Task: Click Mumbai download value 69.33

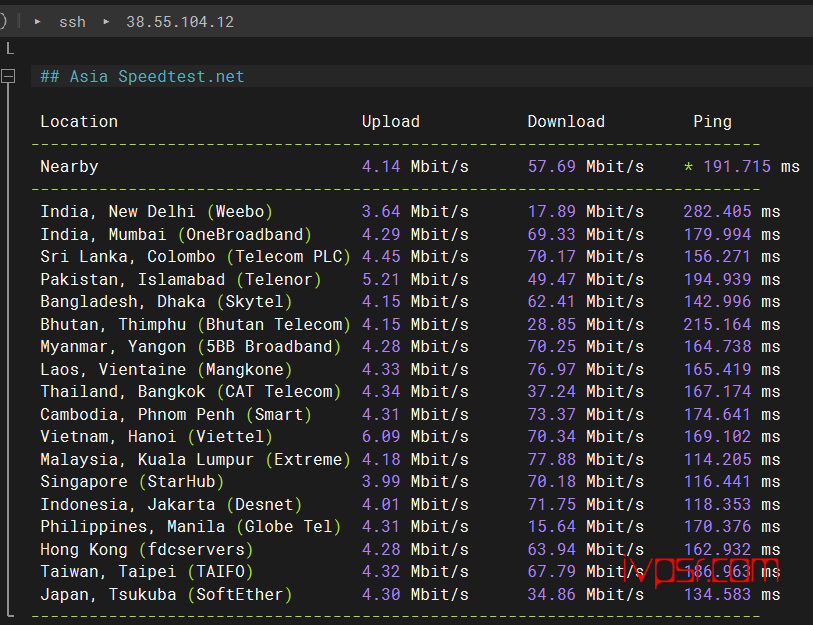Action: click(x=552, y=234)
